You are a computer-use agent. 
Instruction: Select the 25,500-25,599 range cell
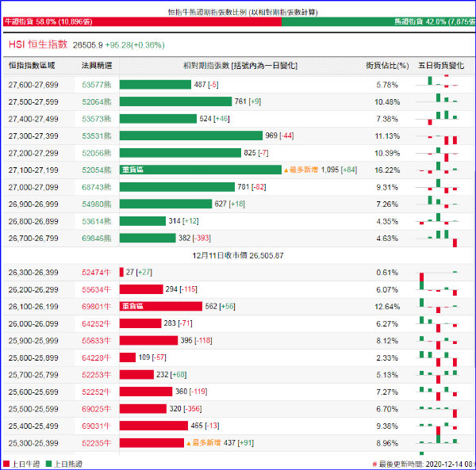(33, 409)
